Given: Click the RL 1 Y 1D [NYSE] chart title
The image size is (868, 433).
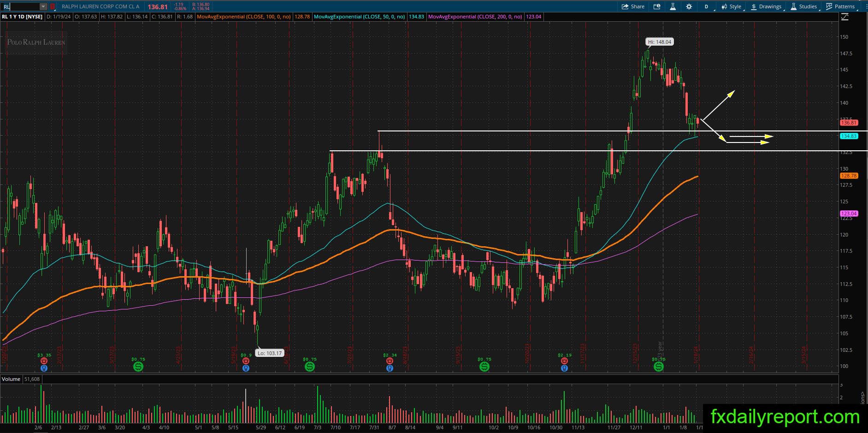Looking at the screenshot, I should 22,17.
